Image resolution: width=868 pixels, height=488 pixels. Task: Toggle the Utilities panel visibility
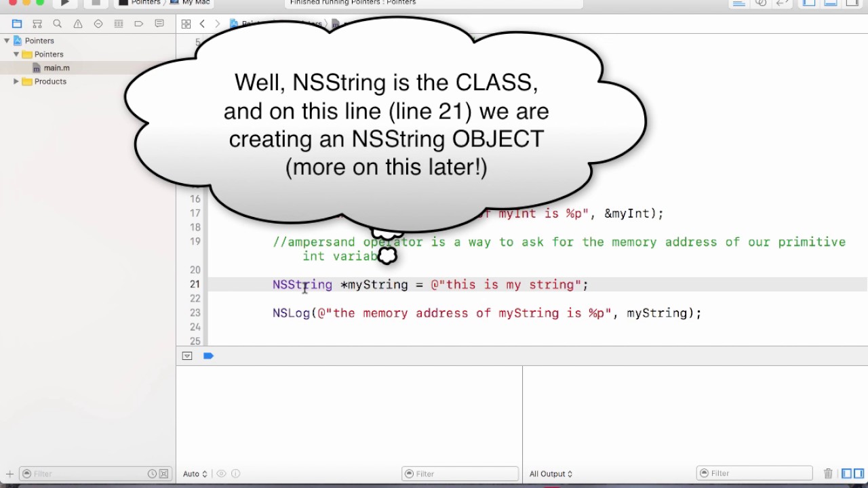coord(852,3)
